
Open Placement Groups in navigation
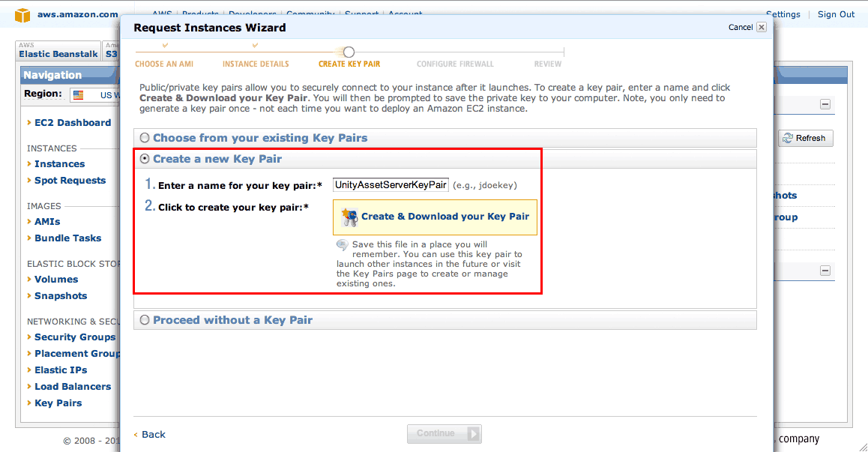pos(77,354)
